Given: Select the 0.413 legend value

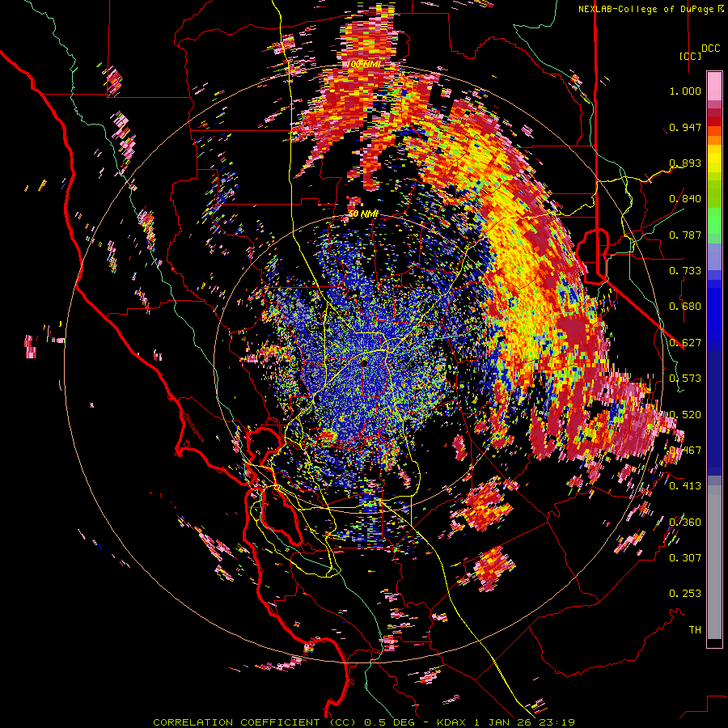Looking at the screenshot, I should [685, 486].
